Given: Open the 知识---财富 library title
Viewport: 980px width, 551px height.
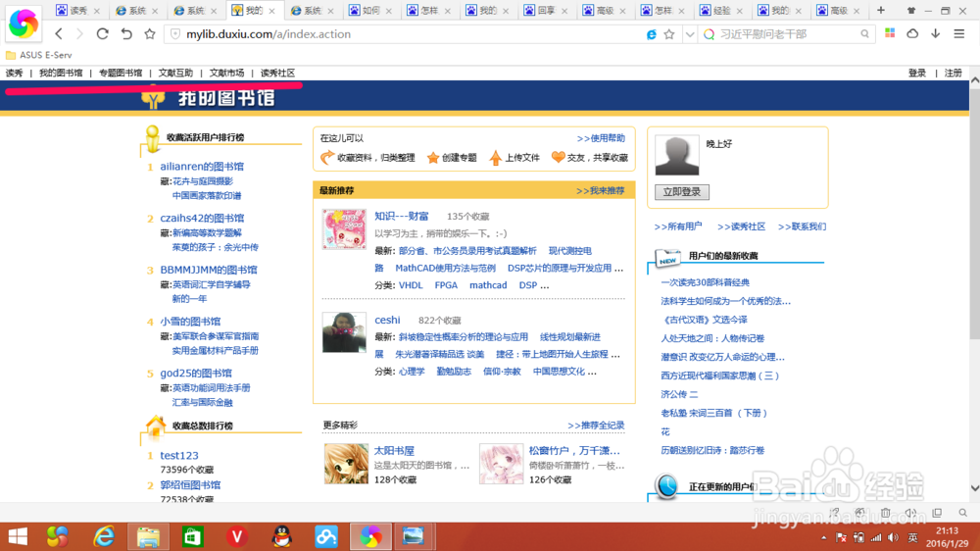Looking at the screenshot, I should (x=401, y=217).
